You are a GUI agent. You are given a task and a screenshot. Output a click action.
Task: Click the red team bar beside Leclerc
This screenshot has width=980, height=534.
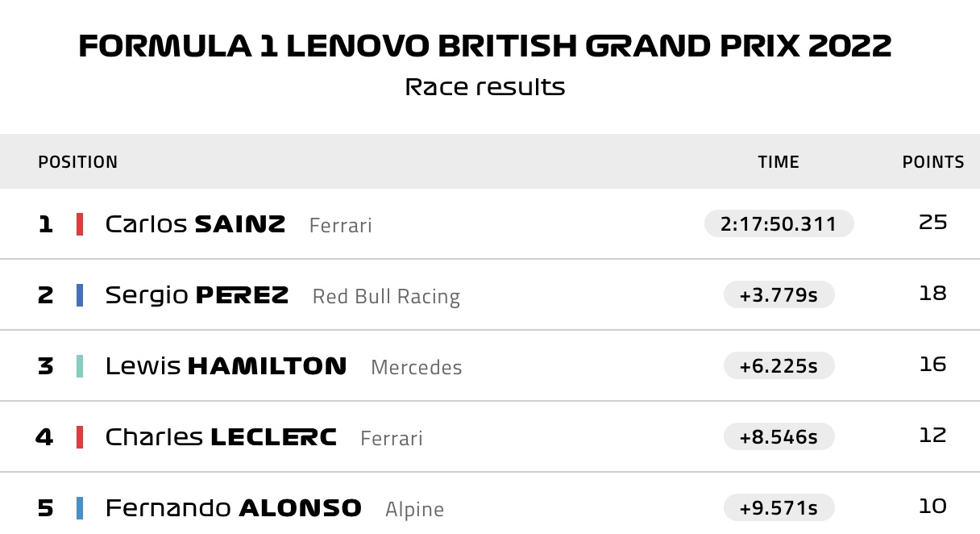pos(80,437)
